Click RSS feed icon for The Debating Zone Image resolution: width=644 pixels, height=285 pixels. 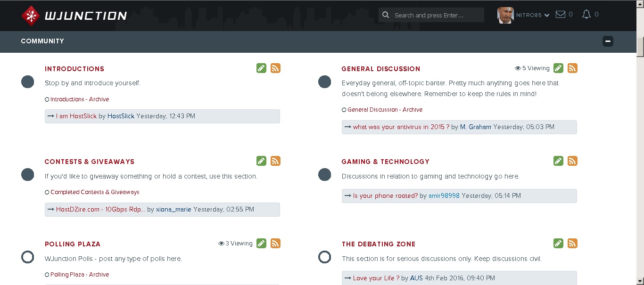[x=572, y=244]
